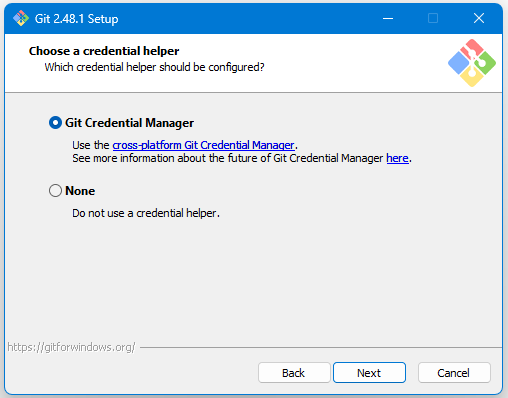Click 'Do not use a credential helper.' description
Image resolution: width=508 pixels, height=398 pixels.
146,213
